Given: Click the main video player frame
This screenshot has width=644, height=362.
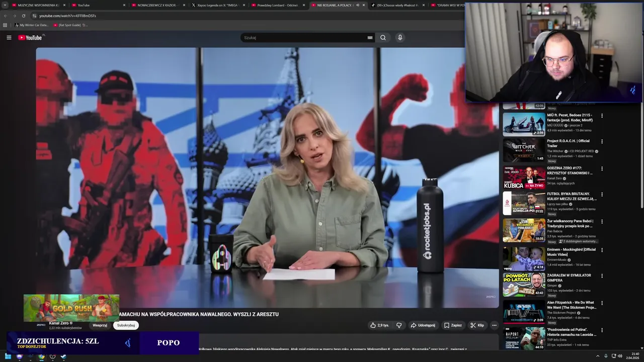Looking at the screenshot, I should coord(267,177).
